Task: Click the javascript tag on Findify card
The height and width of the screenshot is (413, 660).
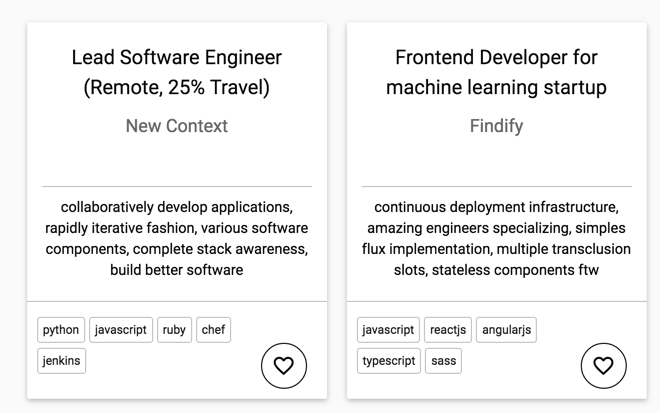Action: coord(388,330)
